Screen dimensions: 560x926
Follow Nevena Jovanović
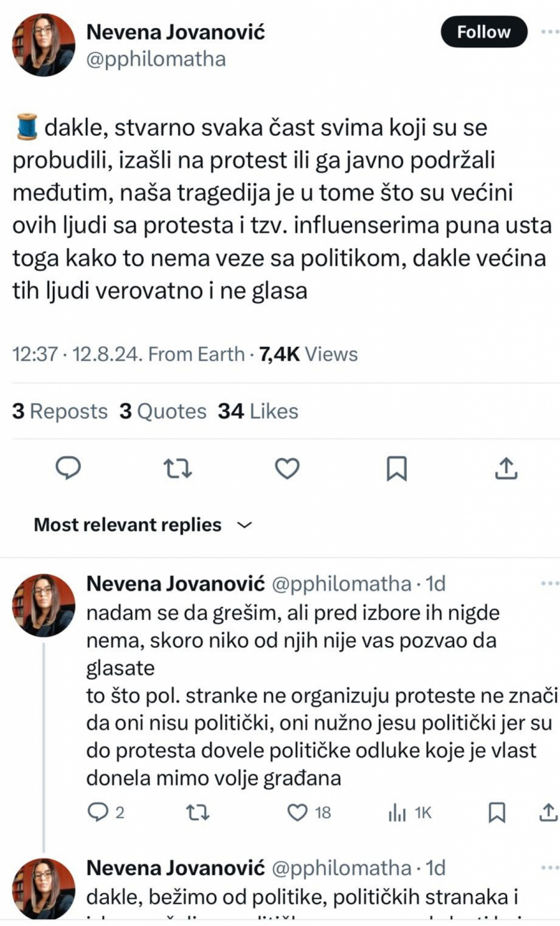[483, 32]
